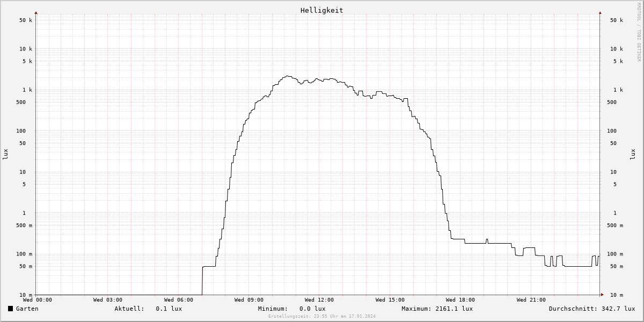Click the "lux" unit label on the left axis
This screenshot has height=322, width=644.
point(5,155)
